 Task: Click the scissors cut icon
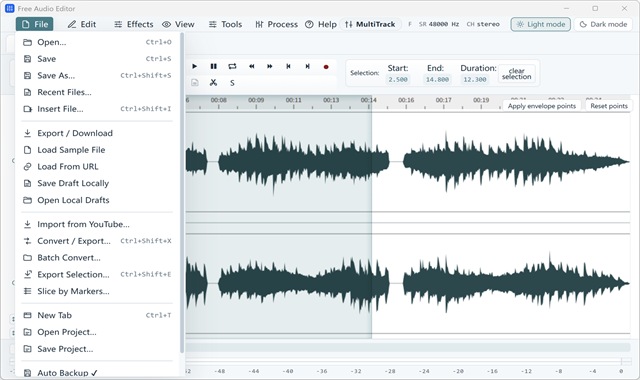click(213, 83)
